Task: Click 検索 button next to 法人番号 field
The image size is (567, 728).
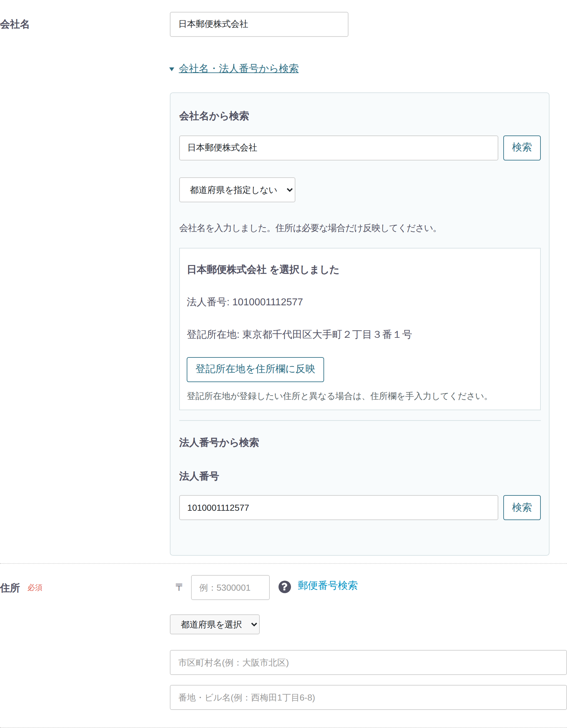Action: coord(522,508)
